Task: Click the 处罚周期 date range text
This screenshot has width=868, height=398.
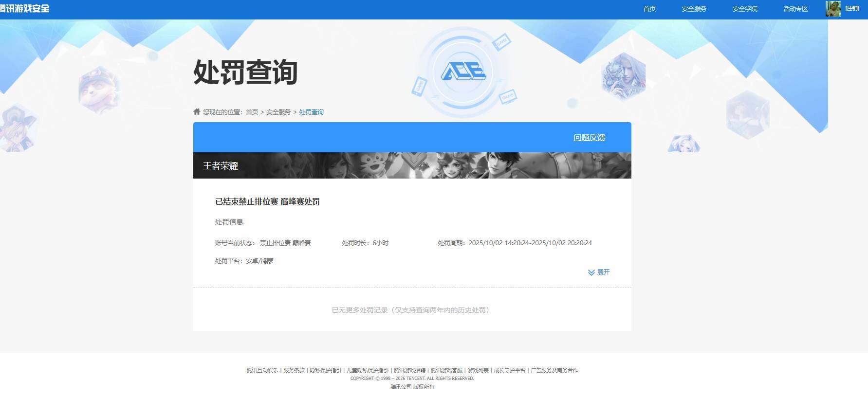Action: (515, 243)
